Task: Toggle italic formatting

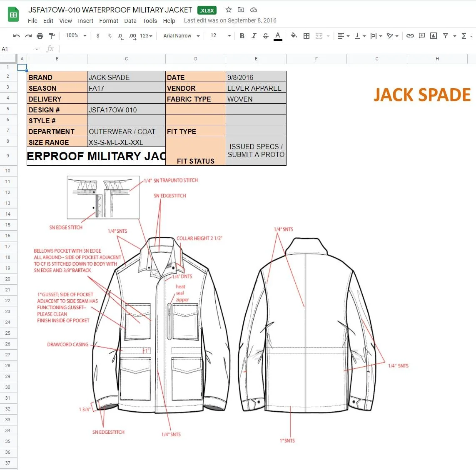Action: (x=254, y=36)
